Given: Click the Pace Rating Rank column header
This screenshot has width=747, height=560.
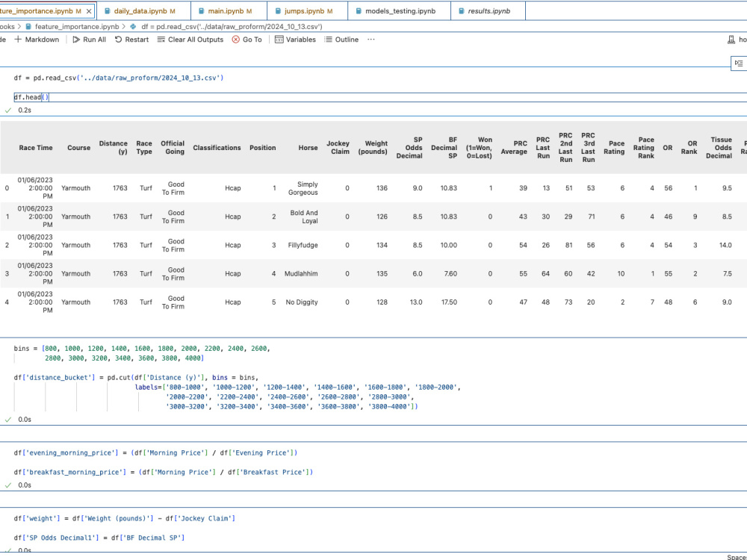Looking at the screenshot, I should pyautogui.click(x=644, y=148).
